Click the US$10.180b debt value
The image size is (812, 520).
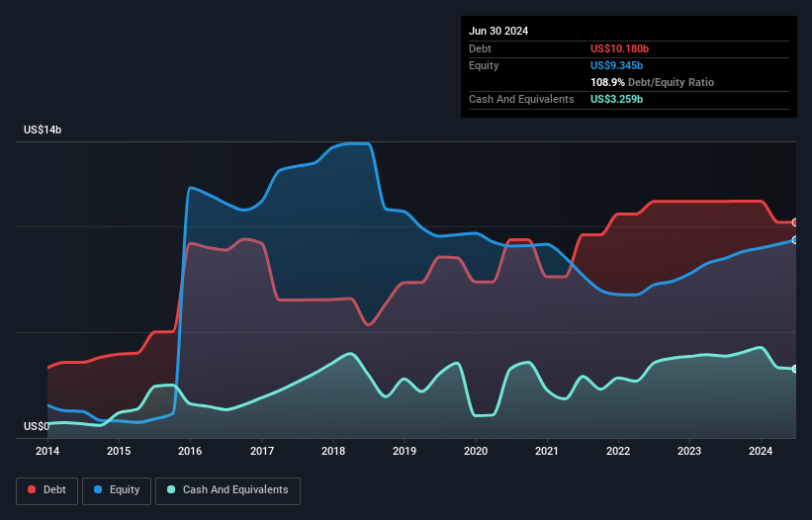(x=619, y=48)
